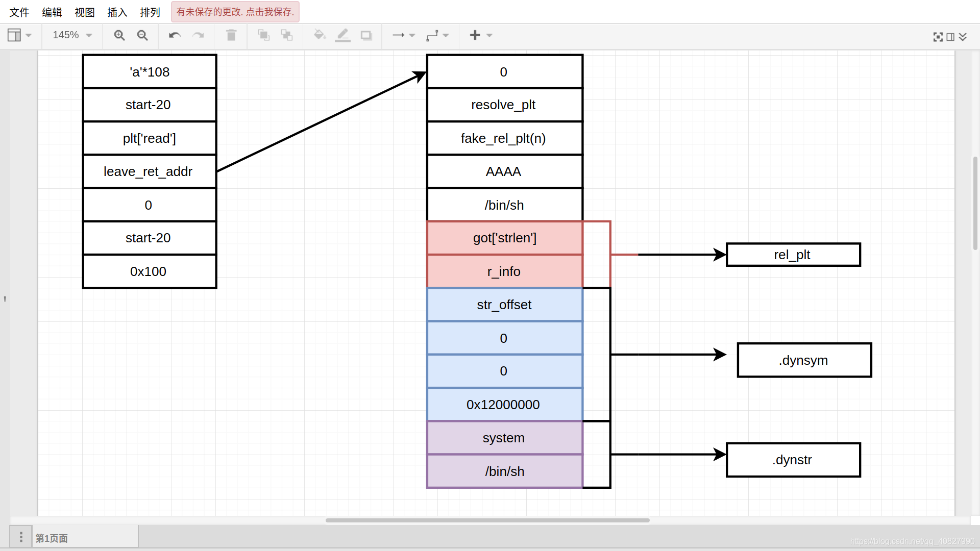Click the line color pencil icon
The image size is (980, 551).
(342, 35)
